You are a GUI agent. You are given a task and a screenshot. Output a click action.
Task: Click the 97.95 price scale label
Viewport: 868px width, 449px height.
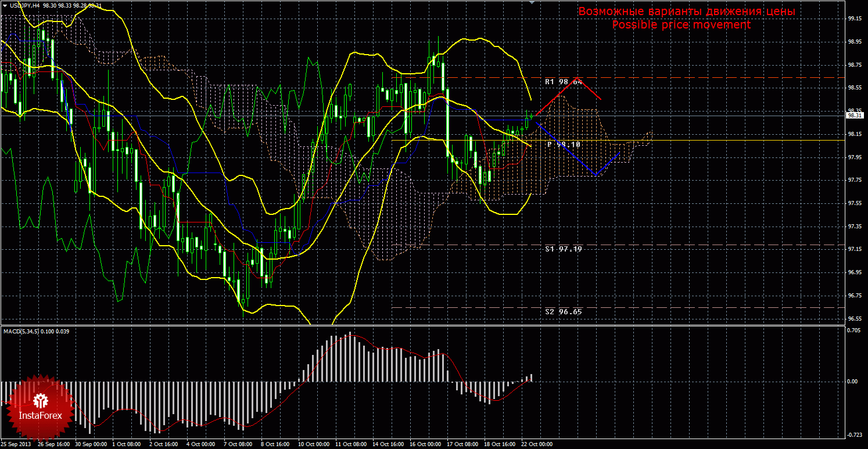(855, 157)
